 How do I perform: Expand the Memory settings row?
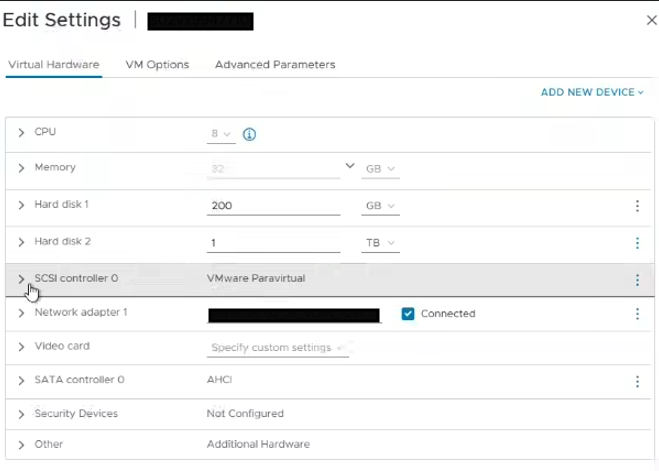point(21,168)
